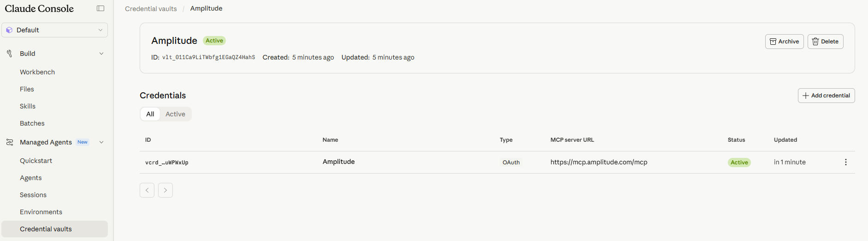Click the vault ID vlt_011Ca9LiTWbfg1EGaQZ4HahS
The height and width of the screenshot is (241, 868).
pyautogui.click(x=208, y=57)
